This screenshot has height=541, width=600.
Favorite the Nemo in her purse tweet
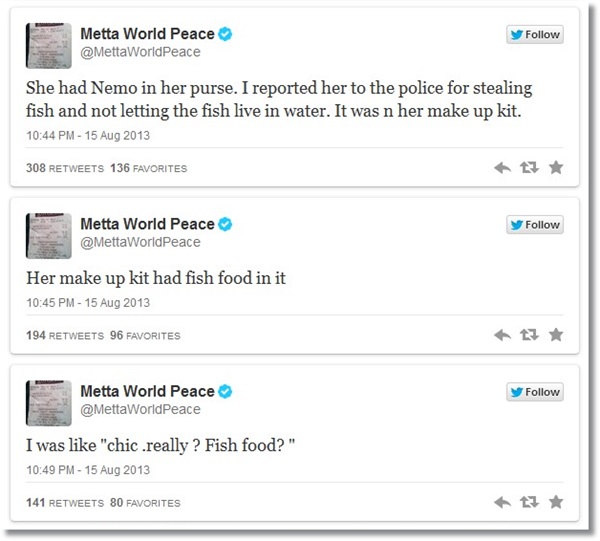556,168
